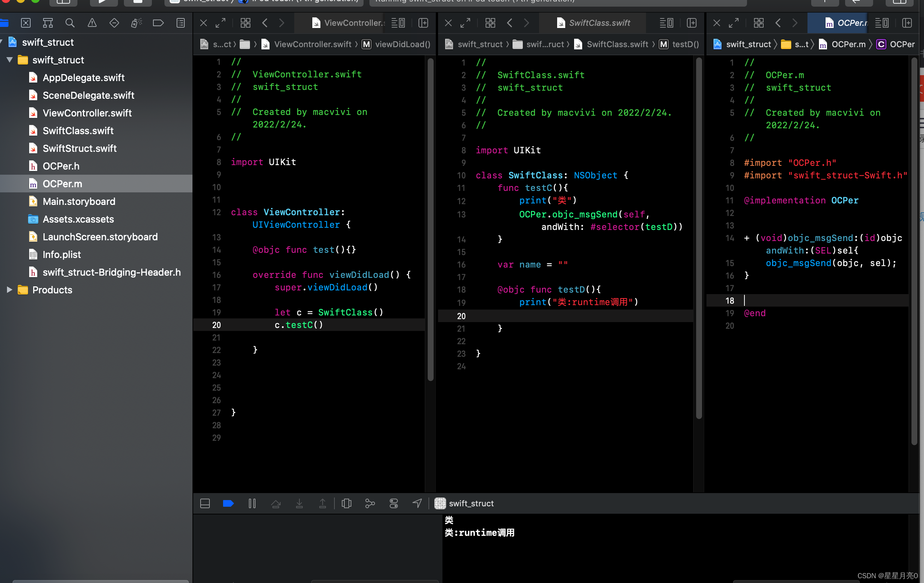Open the issue navigator warning icon
This screenshot has height=583, width=924.
tap(92, 23)
